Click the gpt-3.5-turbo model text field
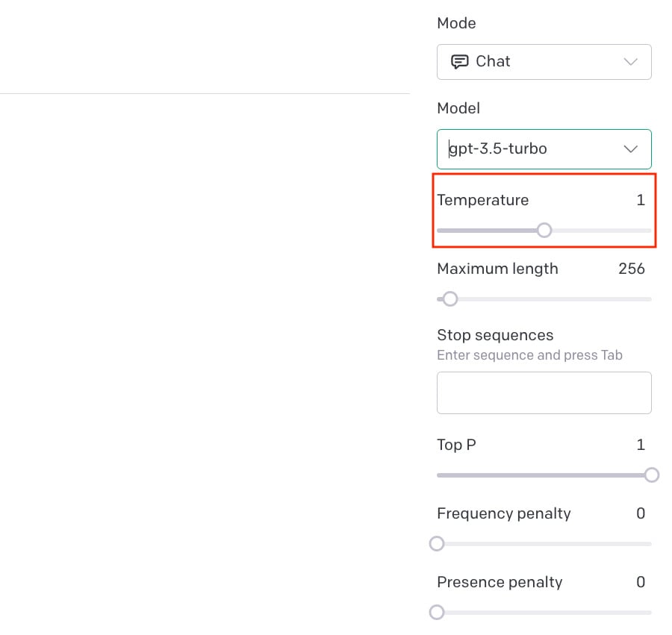 click(x=544, y=149)
